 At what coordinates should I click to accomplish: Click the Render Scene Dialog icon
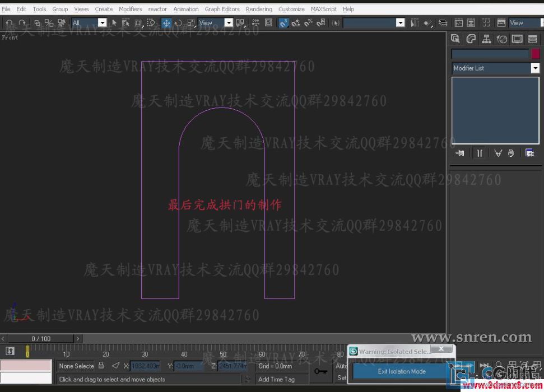pos(501,23)
